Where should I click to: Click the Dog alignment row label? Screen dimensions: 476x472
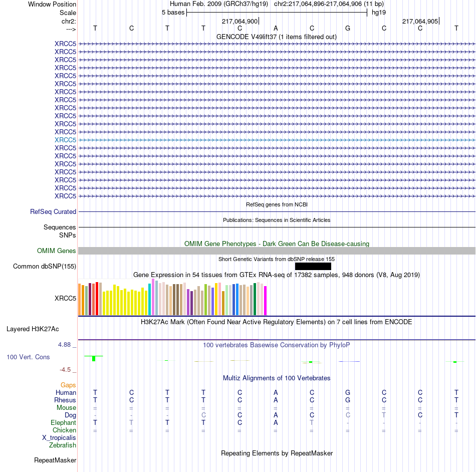(70, 415)
